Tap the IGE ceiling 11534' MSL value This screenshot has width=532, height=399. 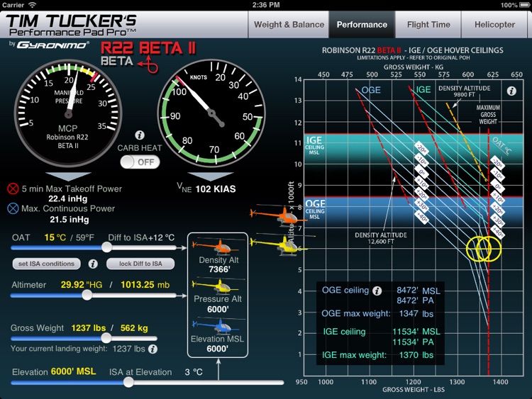416,331
